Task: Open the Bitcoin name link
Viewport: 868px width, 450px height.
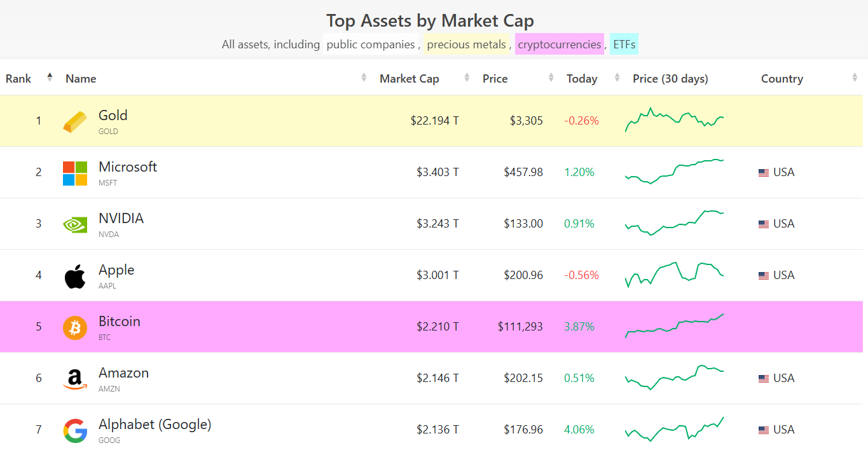Action: [119, 322]
